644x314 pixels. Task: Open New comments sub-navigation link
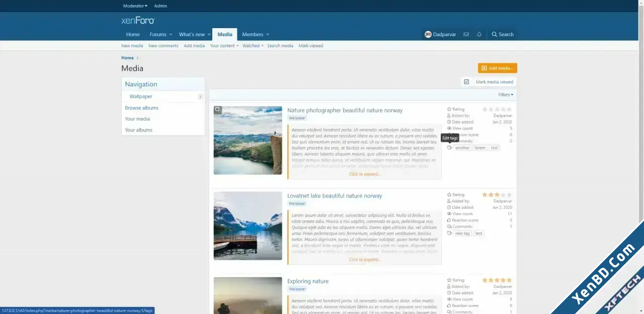point(164,46)
